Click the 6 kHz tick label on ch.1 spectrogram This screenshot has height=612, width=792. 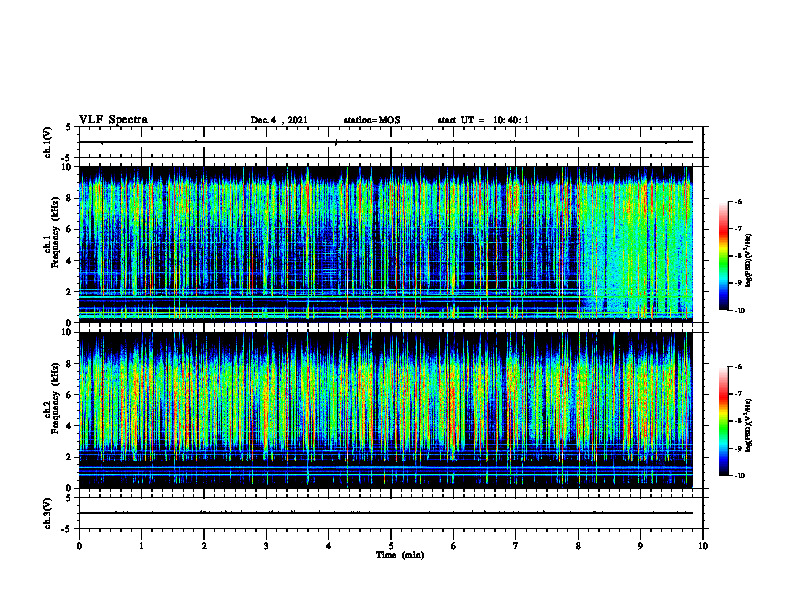tap(70, 230)
